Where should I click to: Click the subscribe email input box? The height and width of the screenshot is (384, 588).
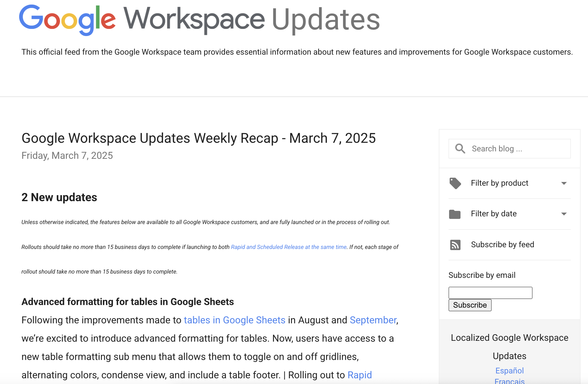coord(490,292)
